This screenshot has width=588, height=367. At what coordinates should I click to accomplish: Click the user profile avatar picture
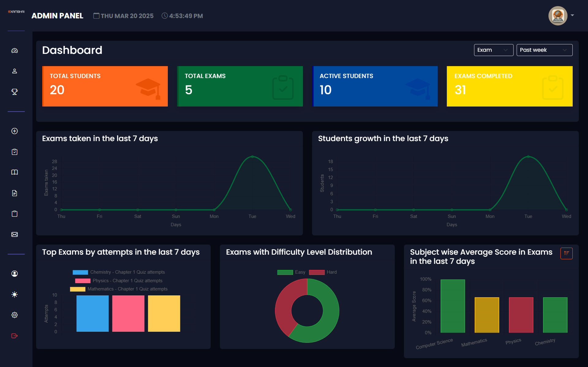coord(558,16)
